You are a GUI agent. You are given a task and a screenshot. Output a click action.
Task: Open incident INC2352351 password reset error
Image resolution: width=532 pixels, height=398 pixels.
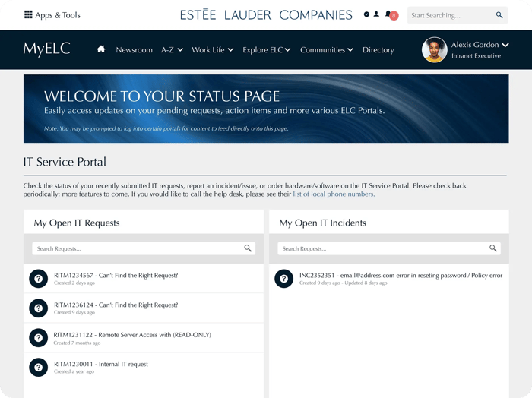[401, 275]
